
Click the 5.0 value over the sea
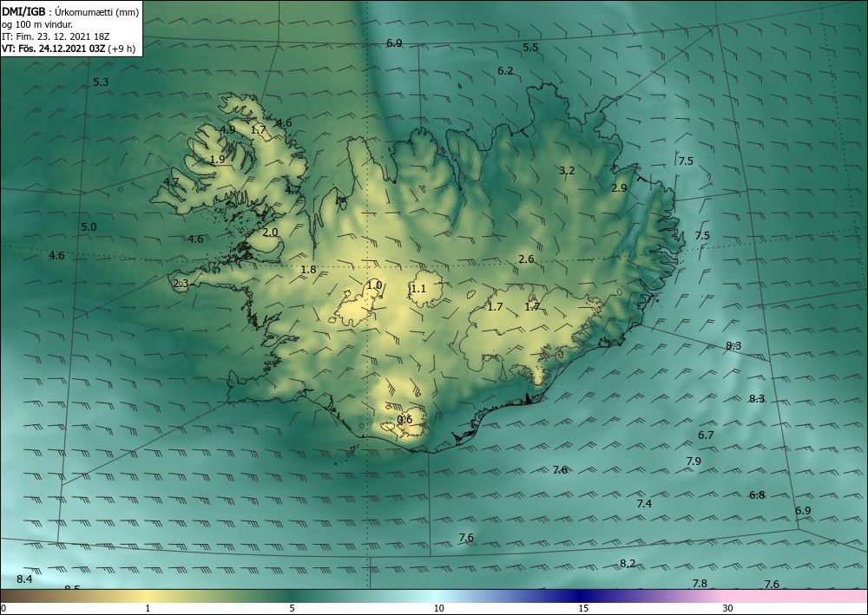[89, 227]
